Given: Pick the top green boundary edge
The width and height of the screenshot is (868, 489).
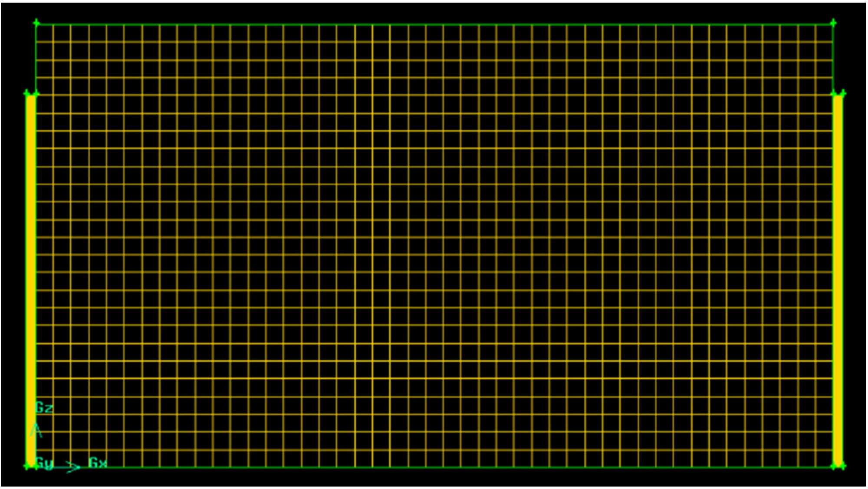Looking at the screenshot, I should [x=434, y=24].
